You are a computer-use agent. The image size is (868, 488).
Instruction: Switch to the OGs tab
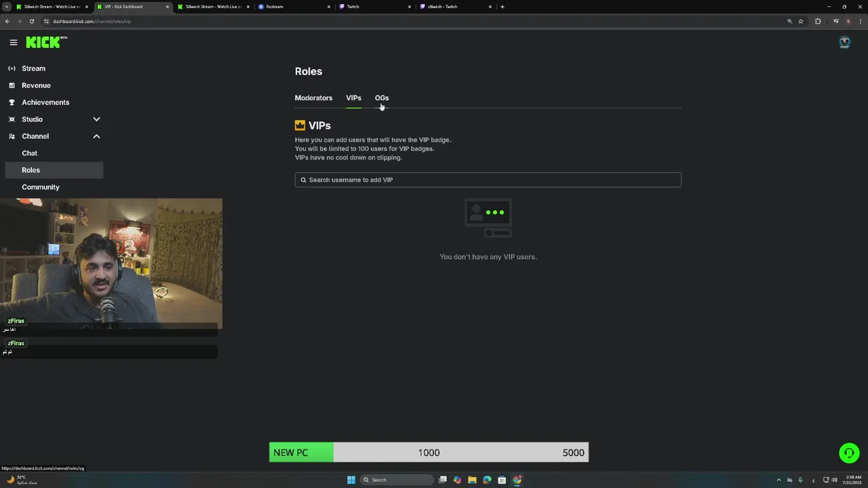coord(382,98)
